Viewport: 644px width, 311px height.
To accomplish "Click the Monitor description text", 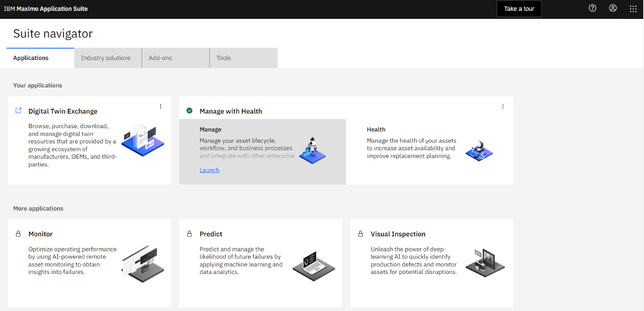I will pos(72,261).
